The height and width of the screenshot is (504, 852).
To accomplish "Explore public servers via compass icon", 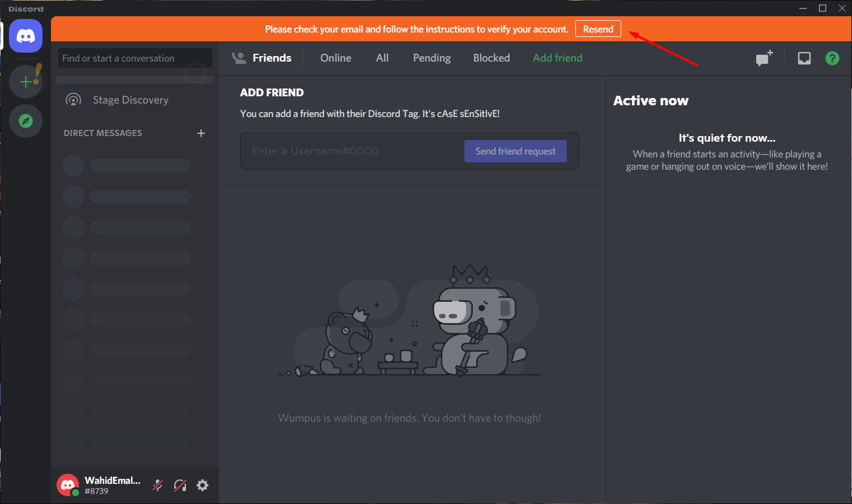I will (26, 121).
